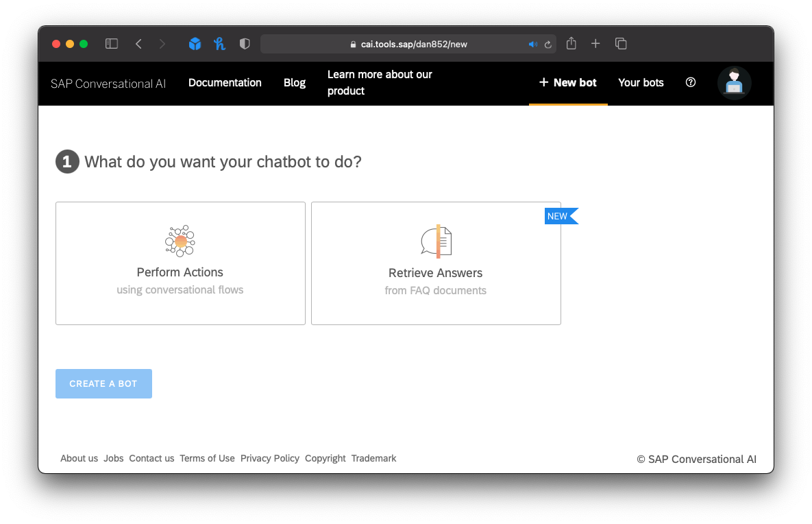Viewport: 812px width, 524px height.
Task: Open the Documentation menu item
Action: [x=225, y=83]
